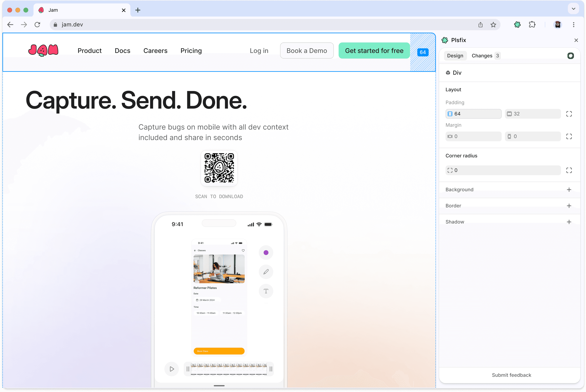Image resolution: width=586 pixels, height=392 pixels.
Task: Expand the Background section with plus
Action: click(569, 190)
